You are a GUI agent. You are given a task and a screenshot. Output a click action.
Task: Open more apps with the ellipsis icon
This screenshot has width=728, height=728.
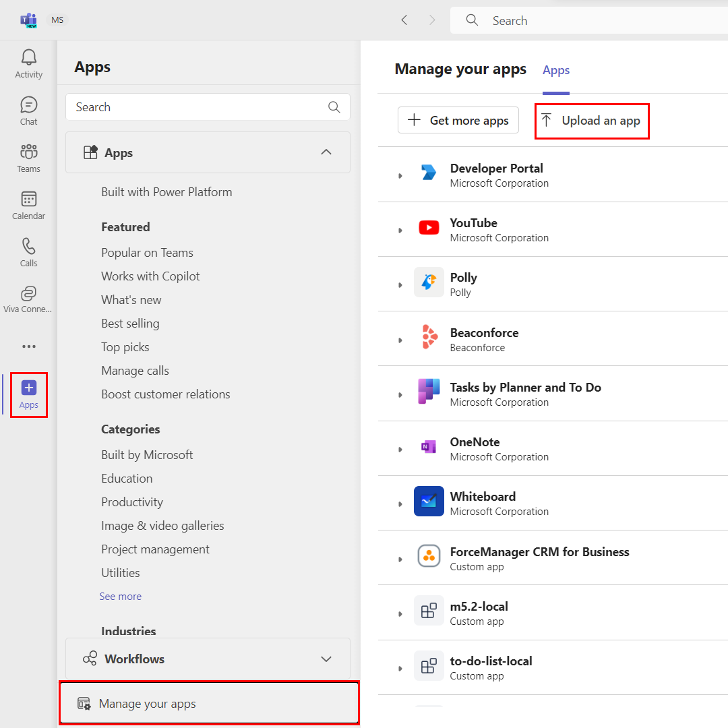28,346
